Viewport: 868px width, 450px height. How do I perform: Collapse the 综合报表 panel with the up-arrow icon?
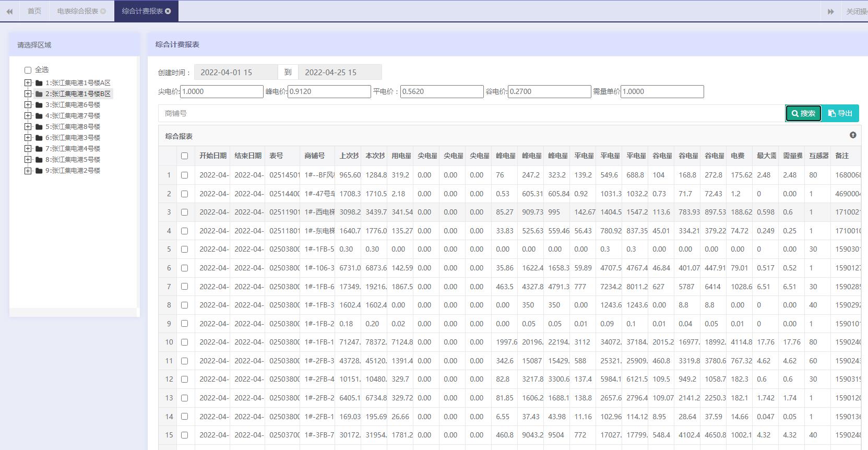(853, 135)
